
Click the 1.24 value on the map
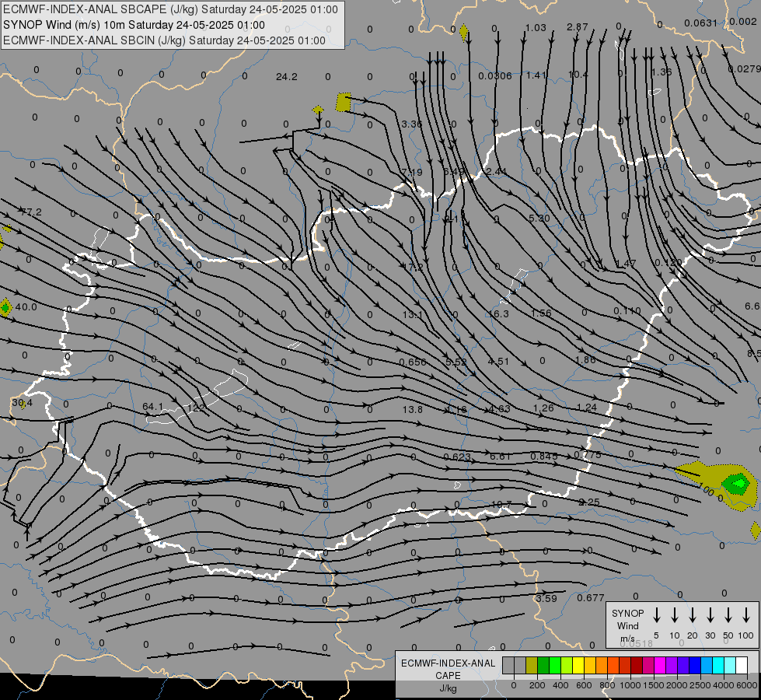[x=587, y=407]
